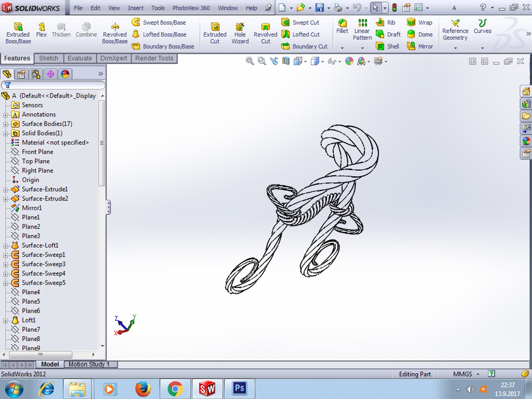Viewport: 532px width, 399px height.
Task: Expand the Solid Bodies(1) folder
Action: [x=6, y=134]
